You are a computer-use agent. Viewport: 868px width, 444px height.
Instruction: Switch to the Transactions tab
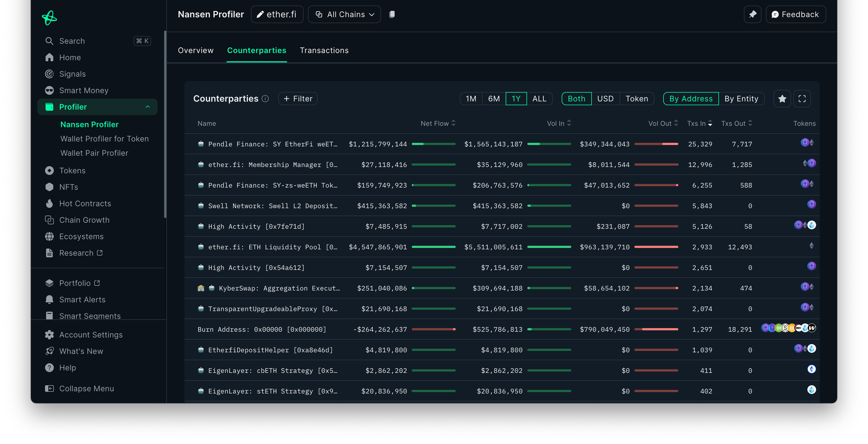(x=324, y=50)
